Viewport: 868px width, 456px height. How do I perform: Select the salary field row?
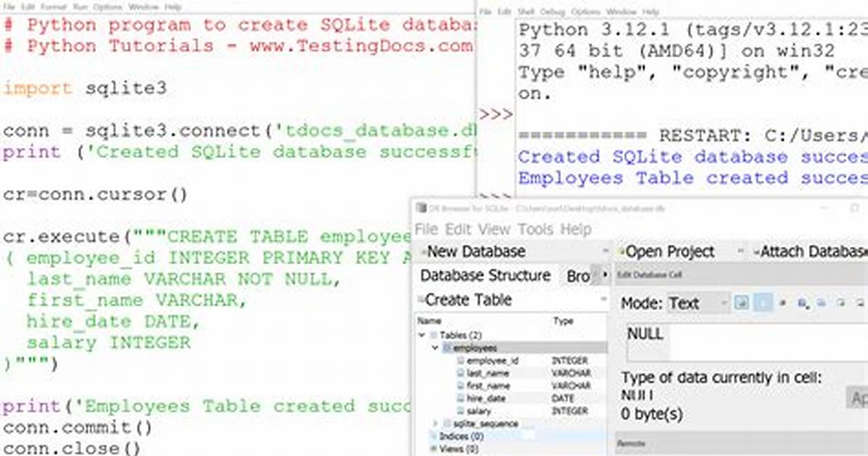coord(511,411)
